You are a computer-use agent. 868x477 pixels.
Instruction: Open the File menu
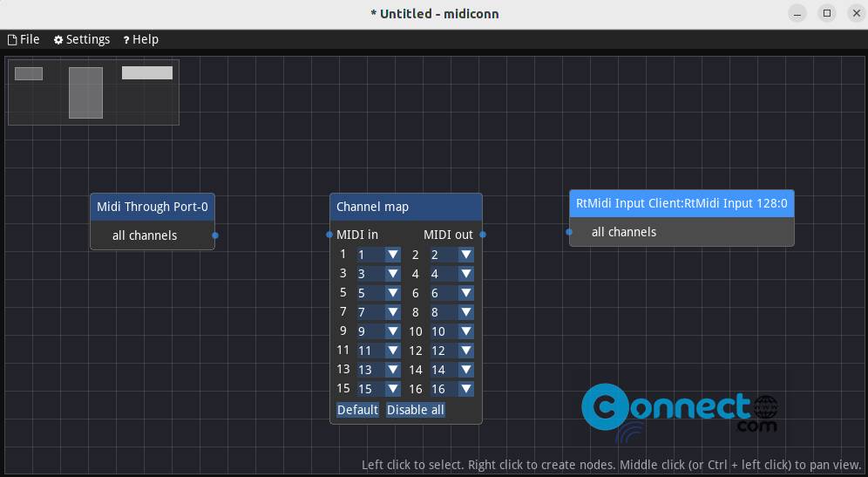[x=24, y=39]
